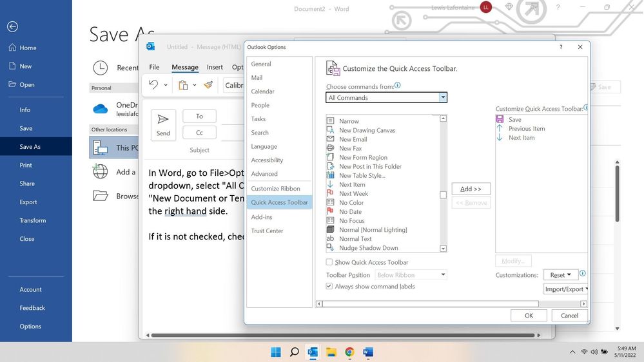Open the Trust Center category

[x=267, y=231]
